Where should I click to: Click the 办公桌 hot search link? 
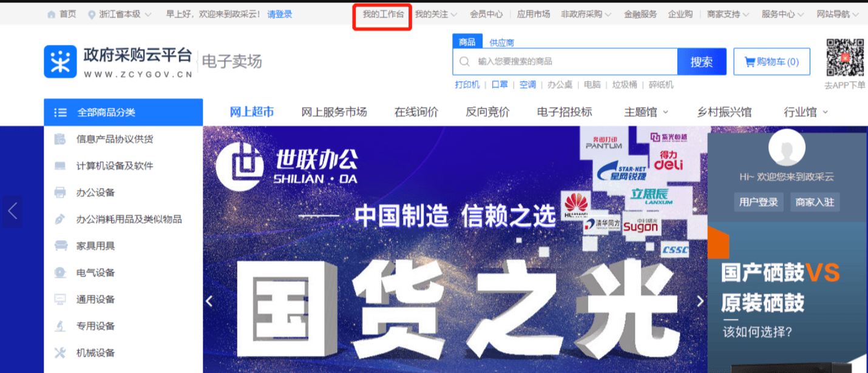[560, 84]
